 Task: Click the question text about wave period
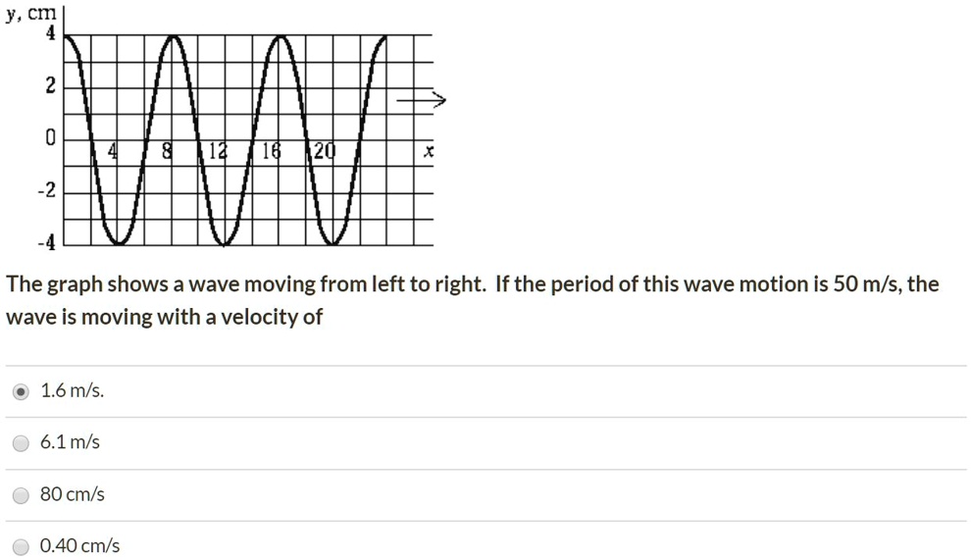(473, 300)
